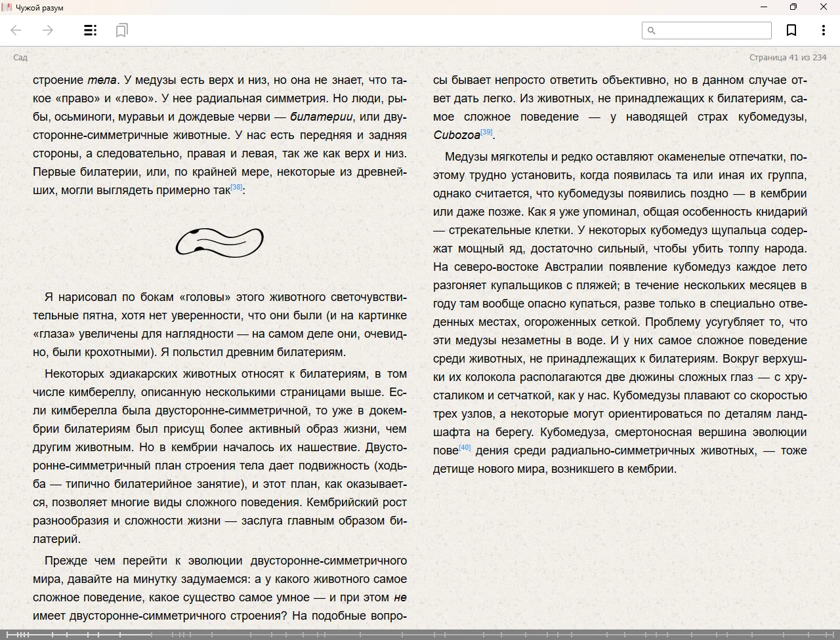Viewport: 840px width, 640px height.
Task: Click the back navigation arrow
Action: coord(16,30)
